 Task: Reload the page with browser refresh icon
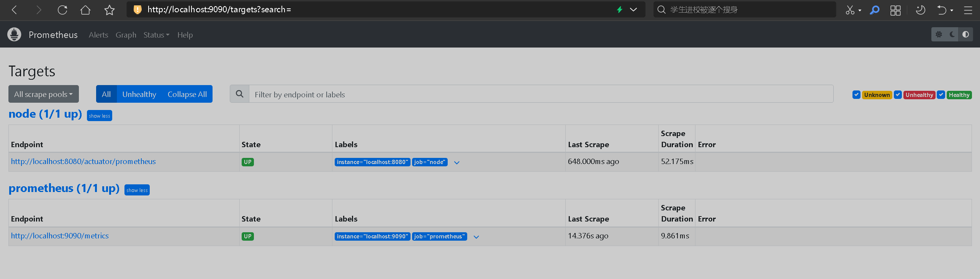pyautogui.click(x=62, y=10)
